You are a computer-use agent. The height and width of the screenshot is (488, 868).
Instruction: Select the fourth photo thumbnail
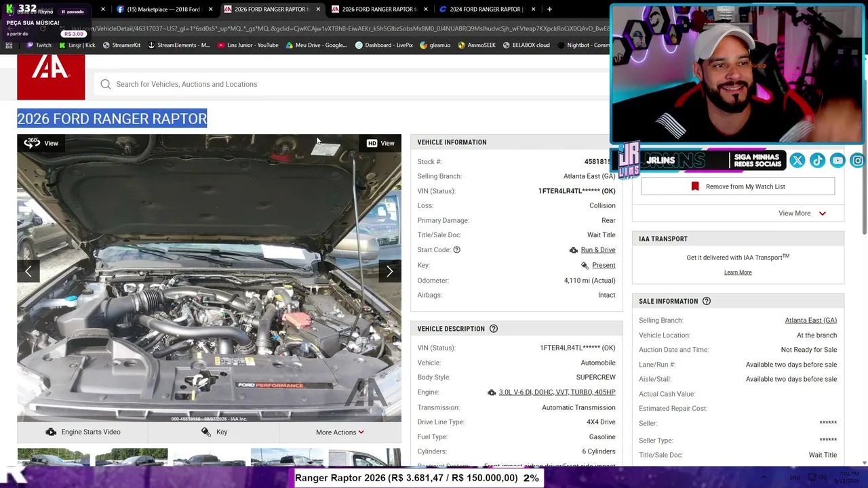(x=287, y=457)
